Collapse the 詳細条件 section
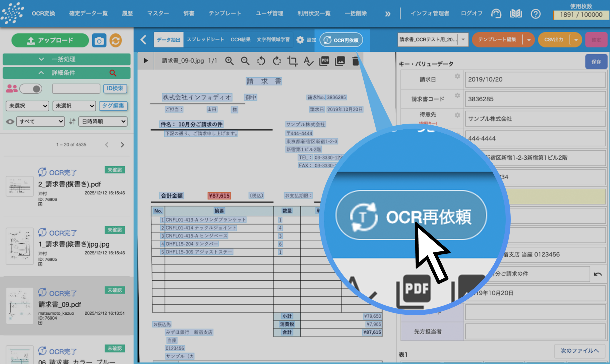Image resolution: width=610 pixels, height=364 pixels. (41, 73)
